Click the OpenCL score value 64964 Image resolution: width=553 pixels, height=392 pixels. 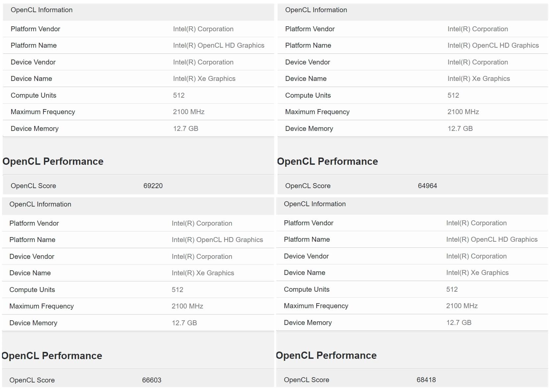pos(427,186)
